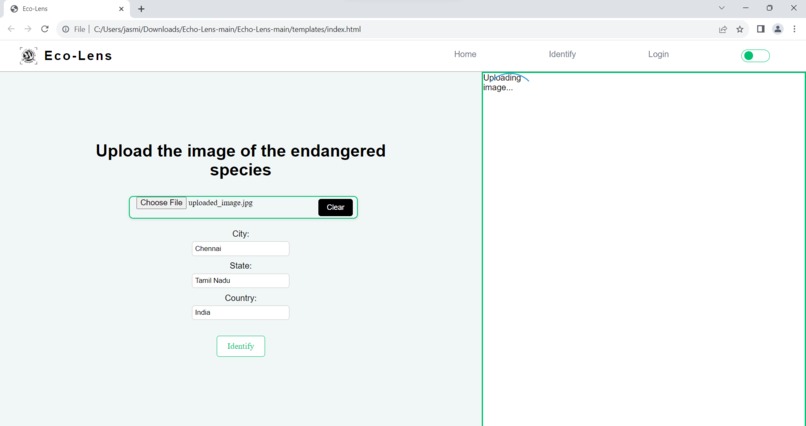Open a new tab with the plus icon
Screen dimensions: 806x426
coord(141,9)
